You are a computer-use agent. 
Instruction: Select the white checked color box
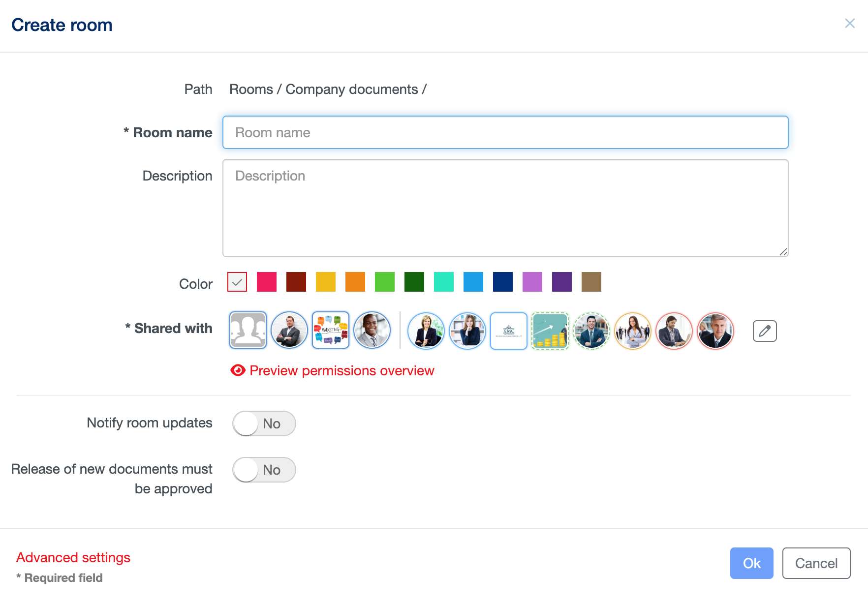tap(237, 282)
